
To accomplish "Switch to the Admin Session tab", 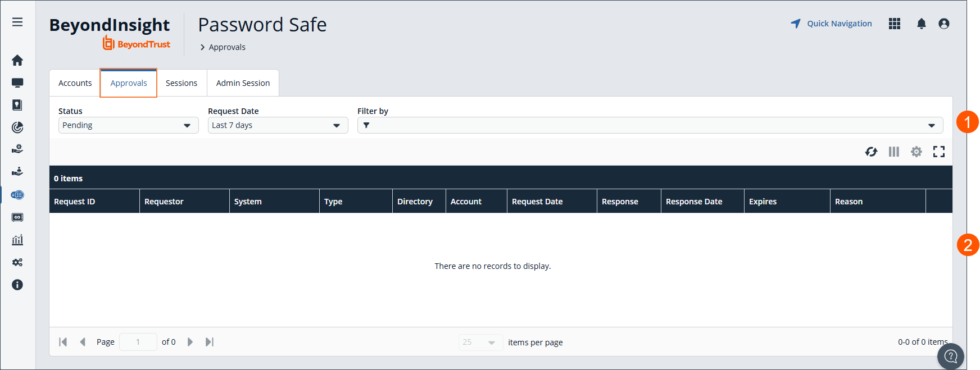I will [x=243, y=83].
